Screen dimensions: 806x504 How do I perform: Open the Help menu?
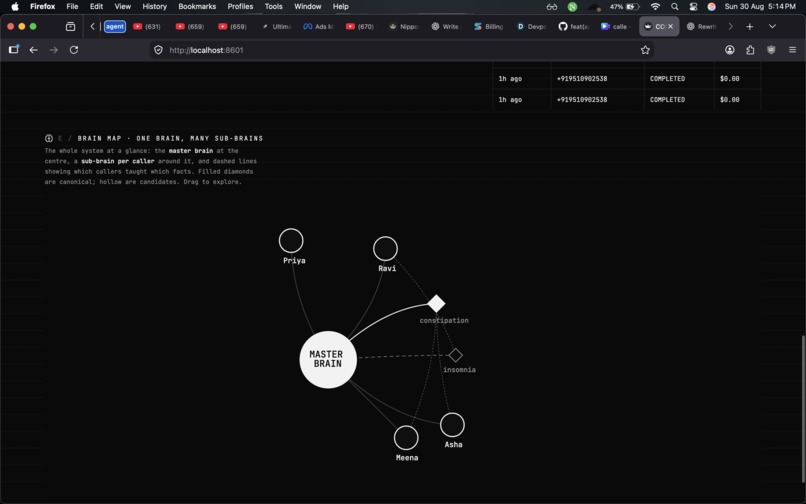pyautogui.click(x=340, y=7)
